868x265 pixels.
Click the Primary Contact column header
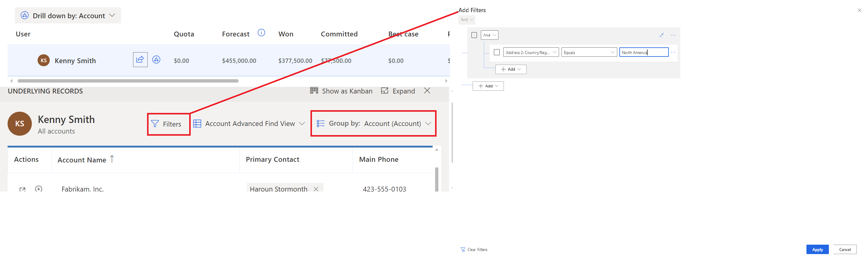pos(272,160)
